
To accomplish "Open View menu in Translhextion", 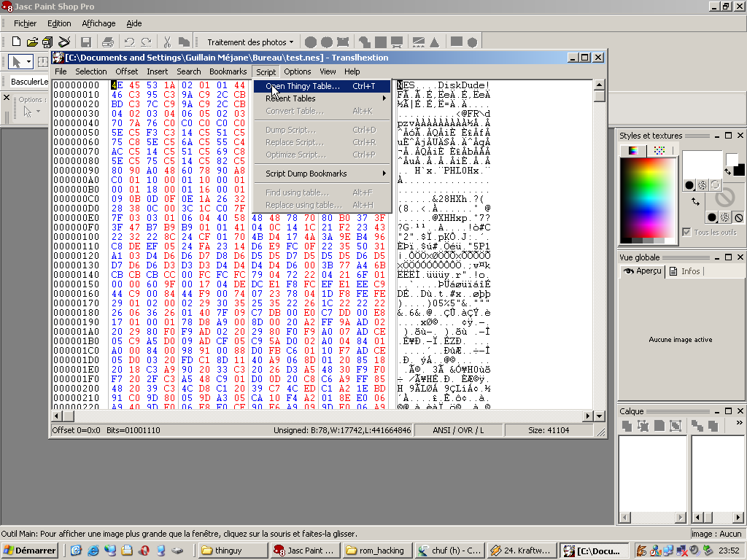I will coord(328,71).
